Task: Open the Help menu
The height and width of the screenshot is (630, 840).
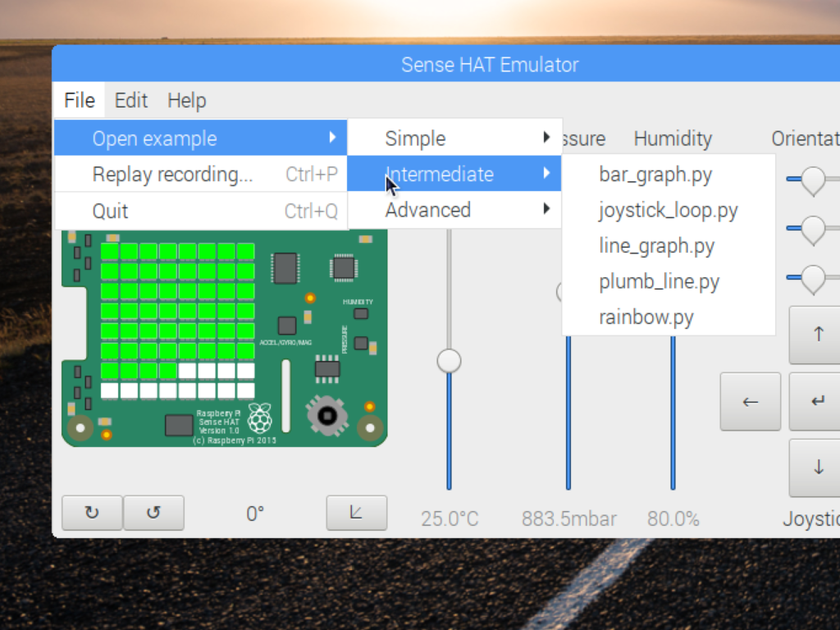Action: [186, 100]
